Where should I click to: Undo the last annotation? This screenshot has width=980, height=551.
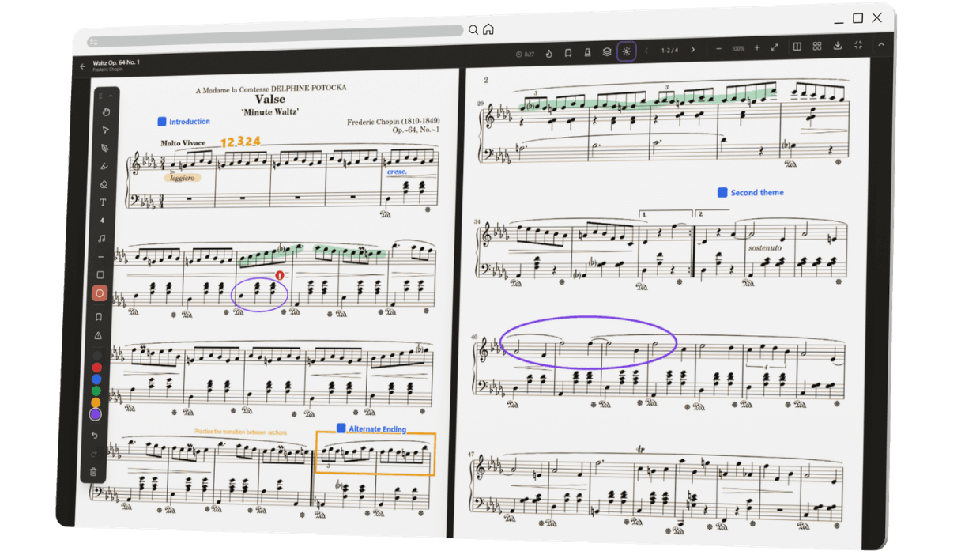pyautogui.click(x=95, y=435)
